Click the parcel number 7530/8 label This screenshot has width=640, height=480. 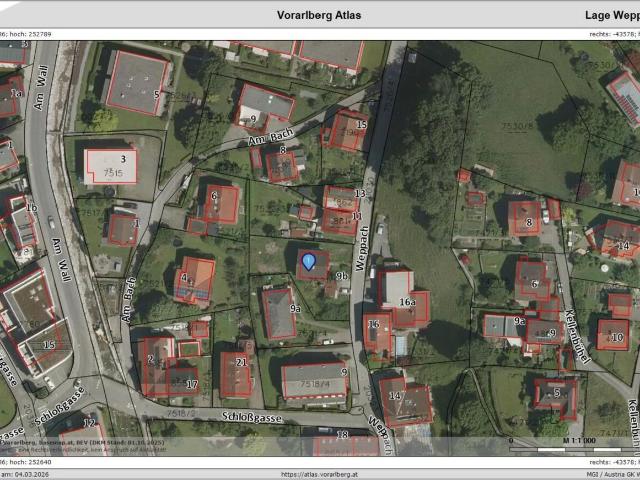coord(517,127)
